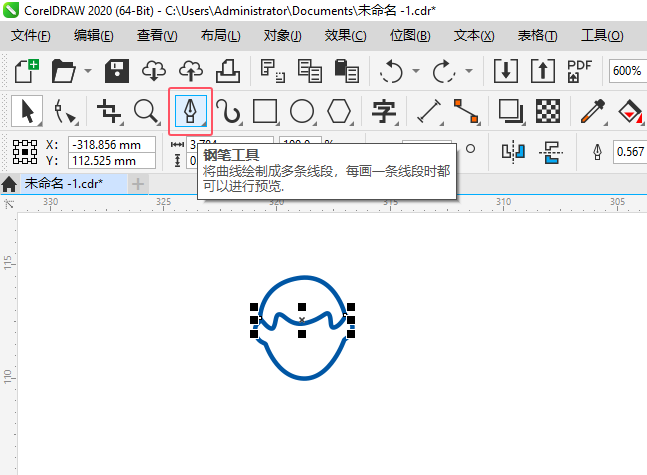Select the Drop Shadow tool
Image resolution: width=647 pixels, height=475 pixels.
pyautogui.click(x=511, y=111)
